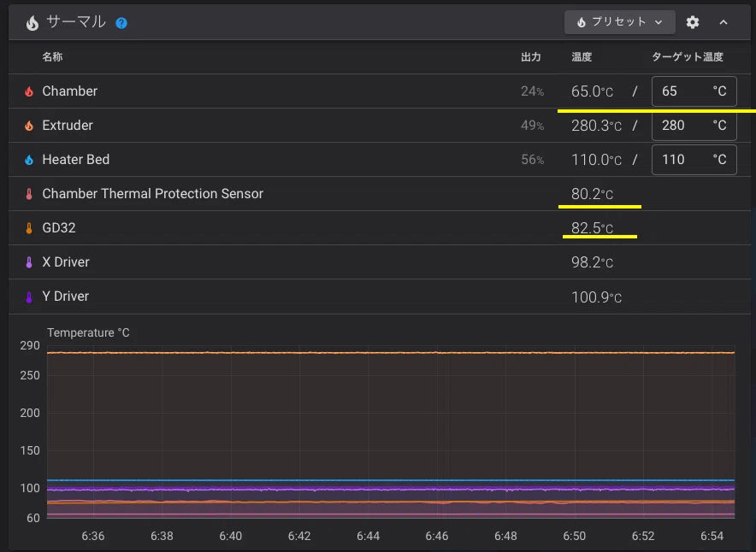The image size is (756, 552).
Task: Click Extruder temperature 280.3°C
Action: coord(596,126)
